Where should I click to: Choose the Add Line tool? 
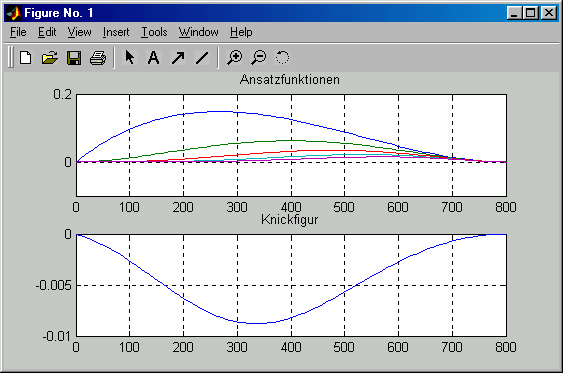coord(202,57)
